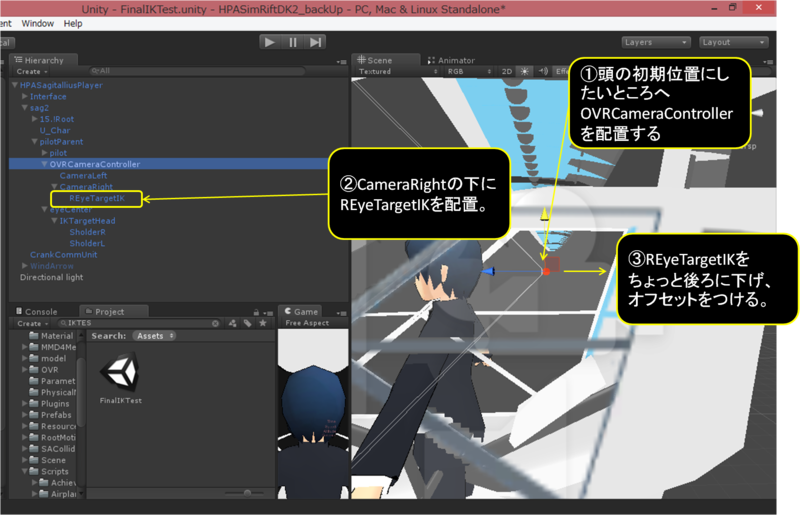Screen dimensions: 800x515
Task: Collapse the HPASagitalliusPlayer object
Action: point(15,85)
